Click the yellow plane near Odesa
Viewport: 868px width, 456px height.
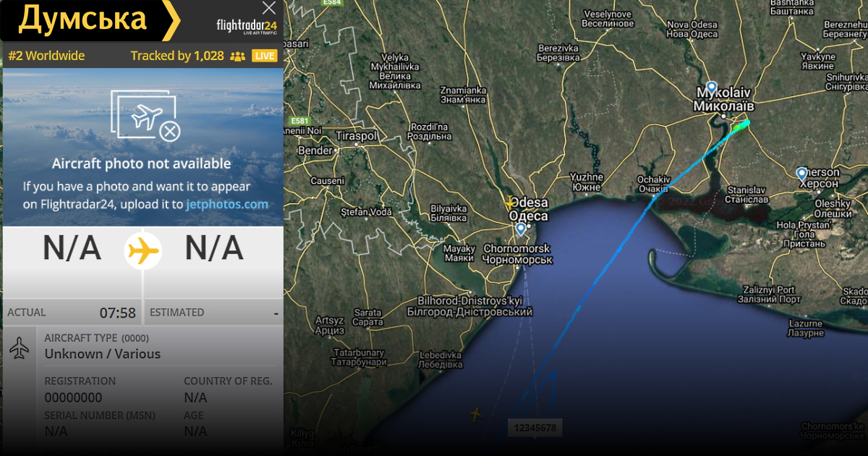click(x=510, y=204)
